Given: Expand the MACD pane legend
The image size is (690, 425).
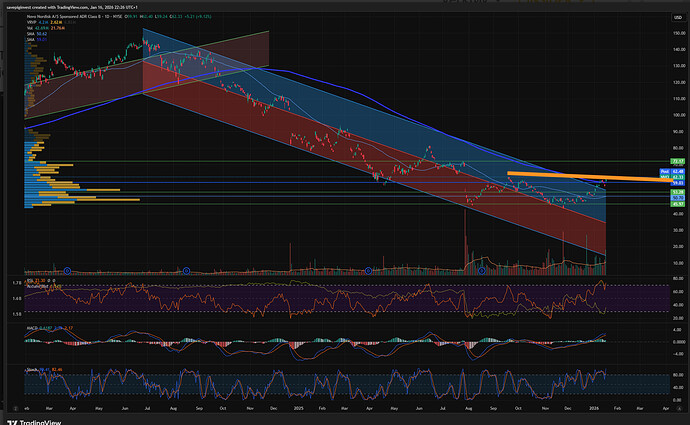Looking at the screenshot, I should (32, 327).
